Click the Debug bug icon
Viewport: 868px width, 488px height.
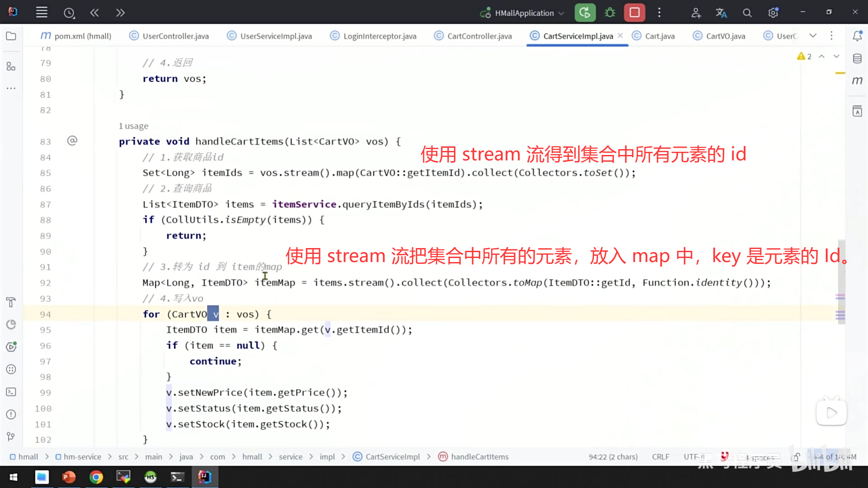(610, 13)
